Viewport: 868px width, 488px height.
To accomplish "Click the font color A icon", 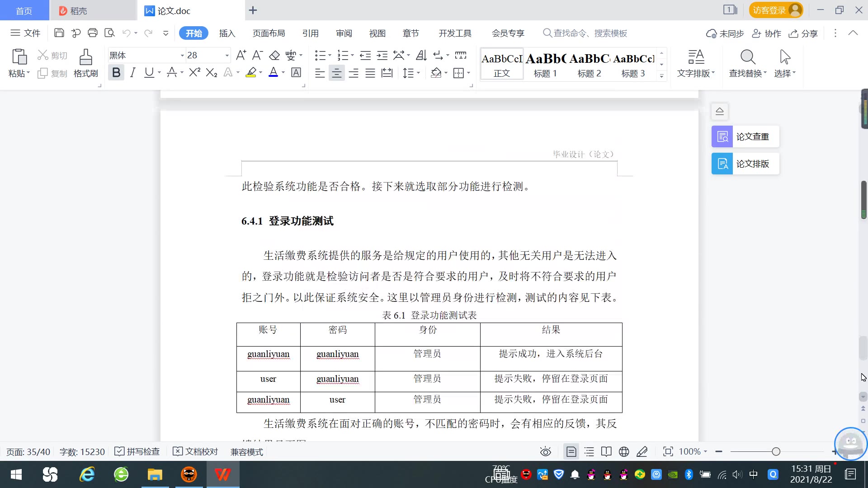I will (273, 73).
